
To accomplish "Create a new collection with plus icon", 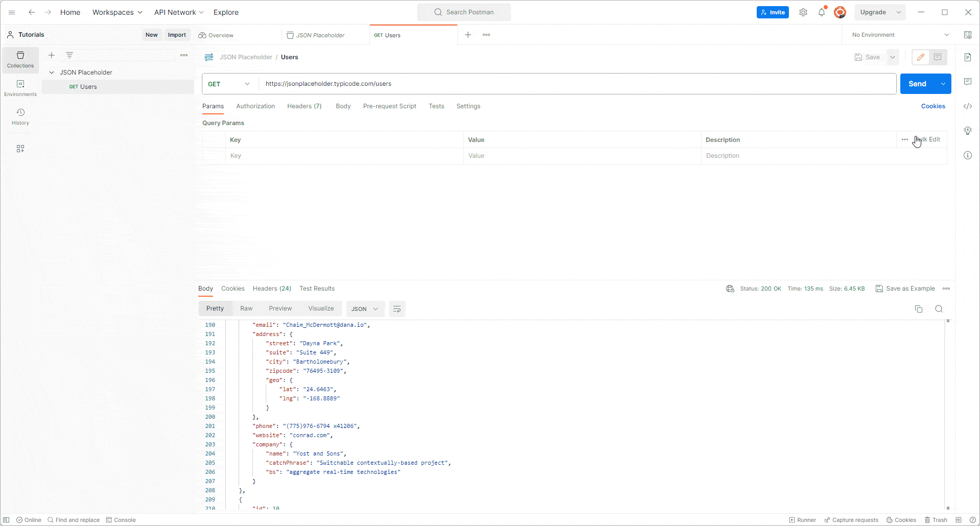I will click(x=52, y=55).
